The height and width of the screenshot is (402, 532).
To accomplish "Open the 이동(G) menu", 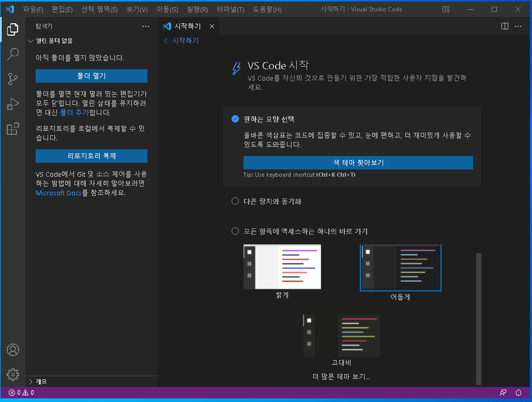I will pyautogui.click(x=168, y=9).
